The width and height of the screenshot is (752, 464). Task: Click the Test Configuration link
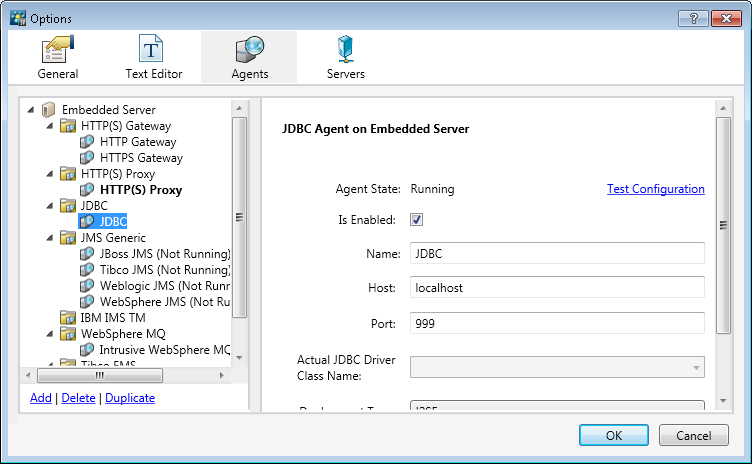coord(655,189)
